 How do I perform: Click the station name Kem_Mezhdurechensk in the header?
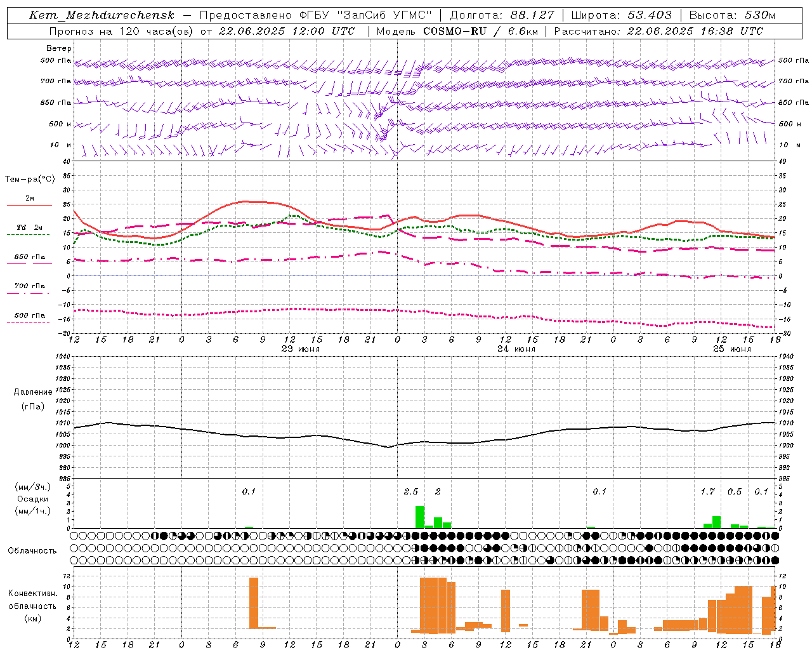point(102,15)
